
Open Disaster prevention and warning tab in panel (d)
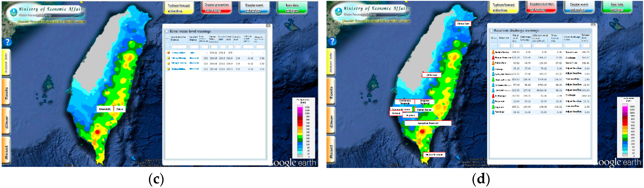[541, 7]
